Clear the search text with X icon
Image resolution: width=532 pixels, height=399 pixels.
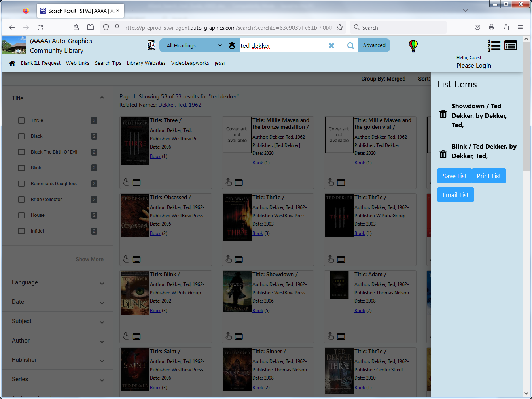click(331, 46)
